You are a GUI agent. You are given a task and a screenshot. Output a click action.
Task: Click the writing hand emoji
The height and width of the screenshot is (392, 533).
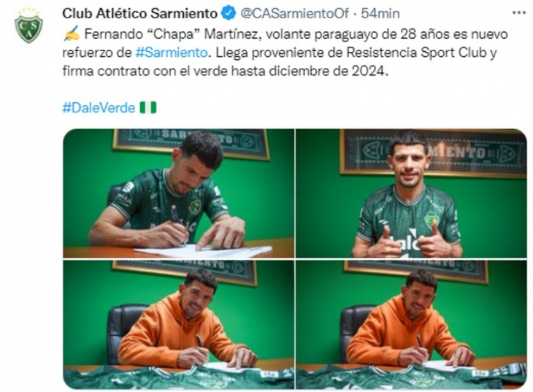coord(72,34)
